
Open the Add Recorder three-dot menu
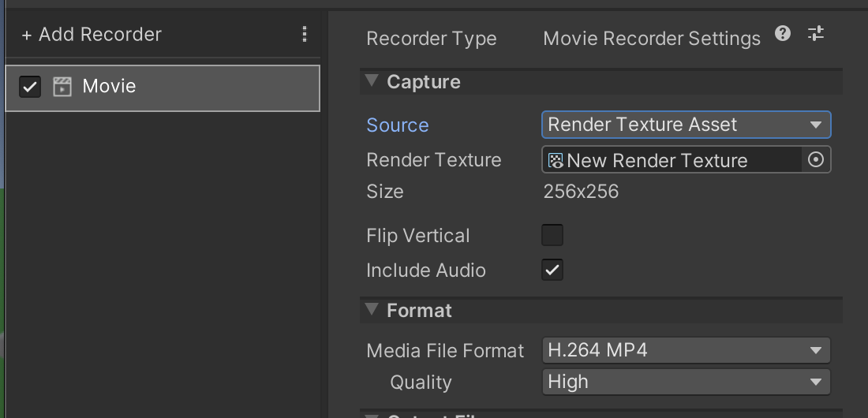(x=305, y=34)
